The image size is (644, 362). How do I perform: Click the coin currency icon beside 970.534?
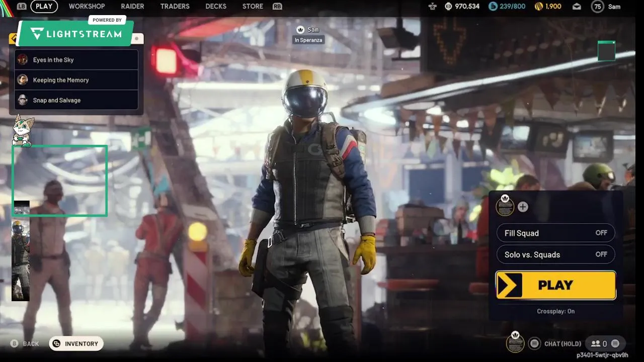[449, 7]
